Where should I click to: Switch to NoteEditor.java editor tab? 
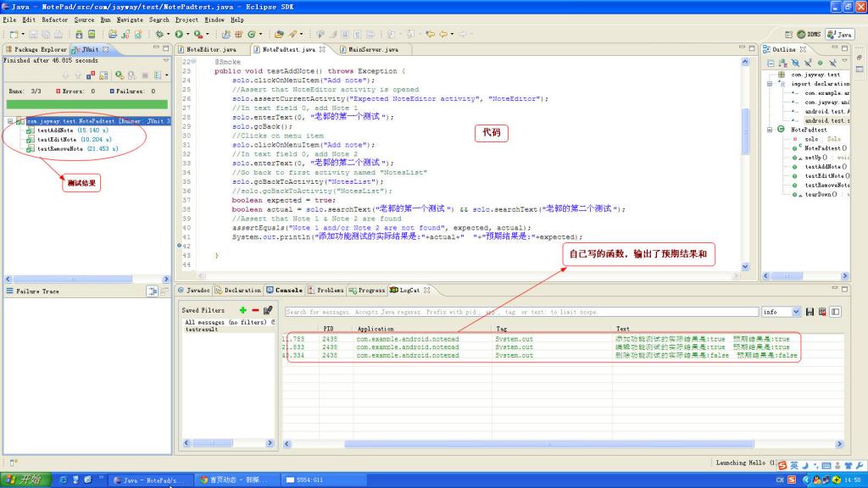[x=211, y=49]
